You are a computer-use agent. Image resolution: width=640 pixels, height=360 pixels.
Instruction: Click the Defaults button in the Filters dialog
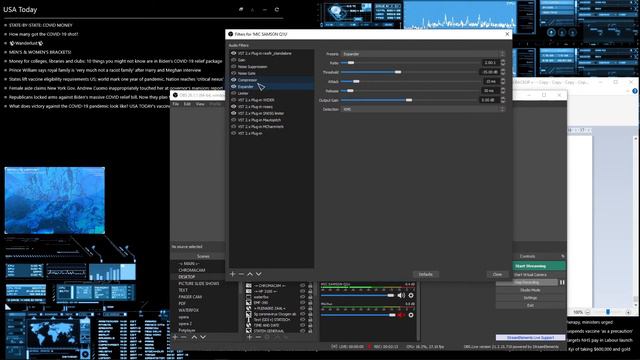coord(425,274)
